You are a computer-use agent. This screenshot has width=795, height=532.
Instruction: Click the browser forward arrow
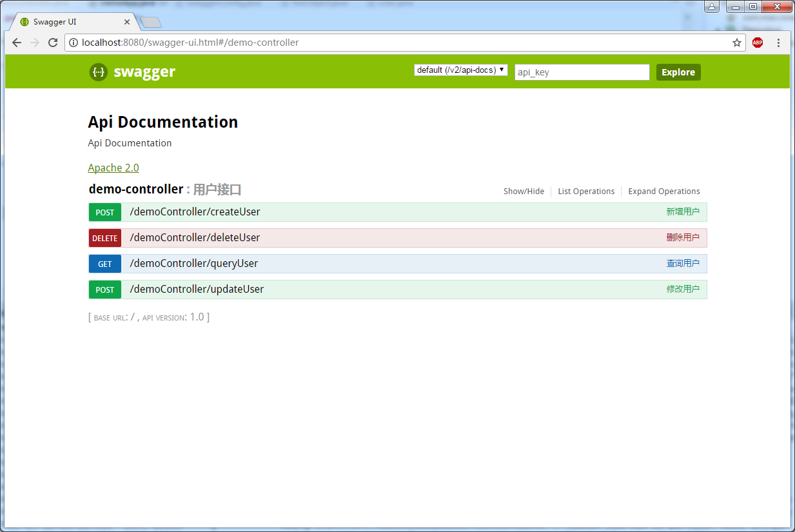pos(35,43)
